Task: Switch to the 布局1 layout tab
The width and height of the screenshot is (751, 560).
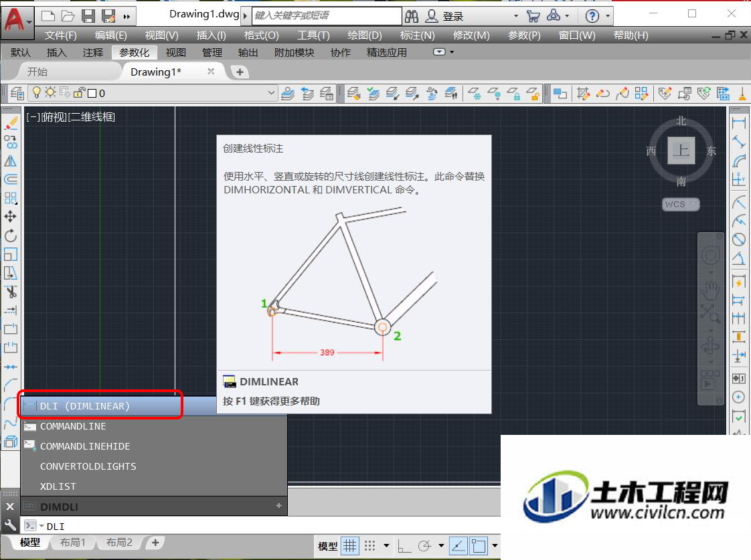Action: [73, 543]
